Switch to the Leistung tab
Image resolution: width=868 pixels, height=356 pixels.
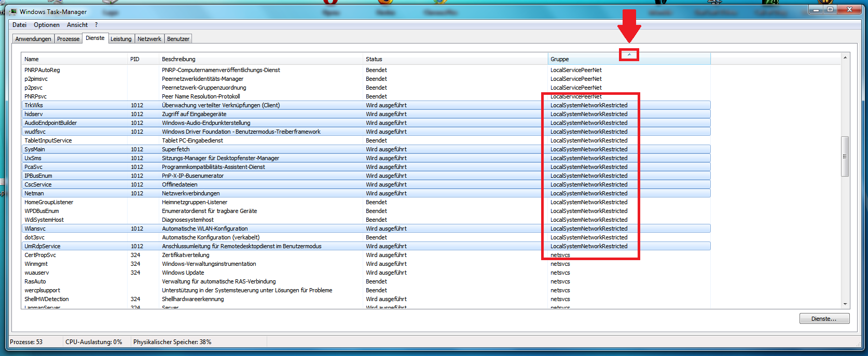(121, 39)
